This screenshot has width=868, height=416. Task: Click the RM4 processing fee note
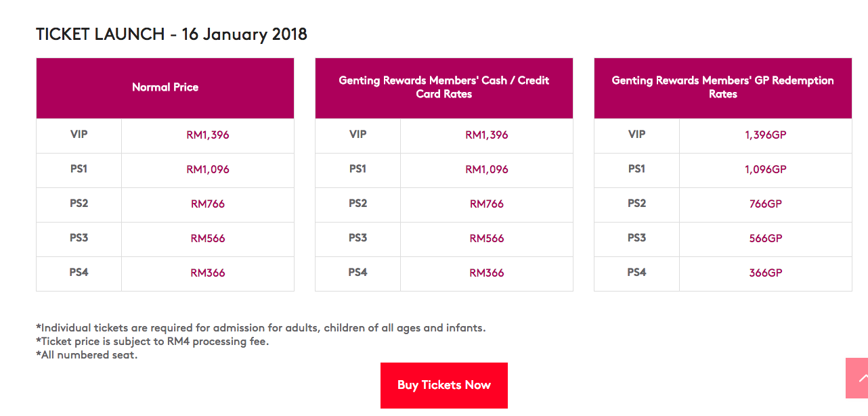[x=152, y=342]
